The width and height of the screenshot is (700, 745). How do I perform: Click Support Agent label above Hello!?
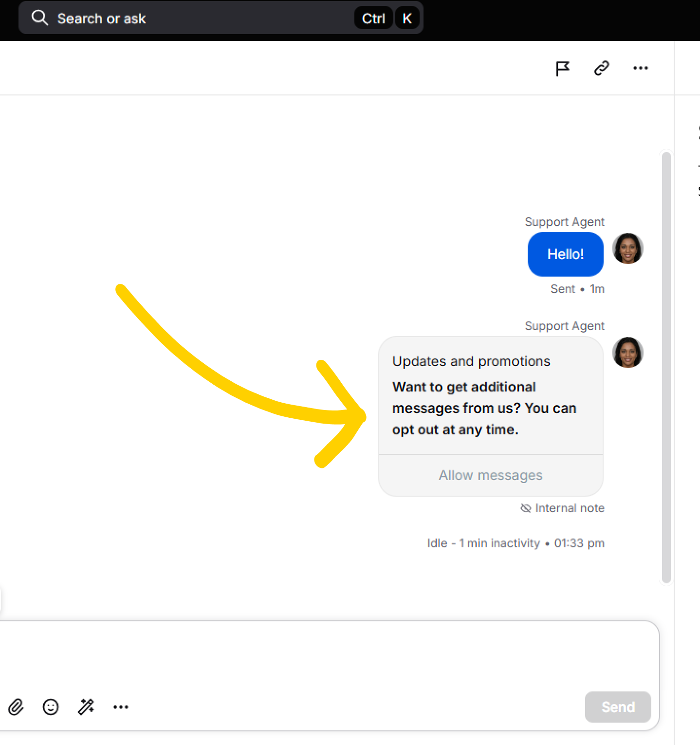point(564,222)
